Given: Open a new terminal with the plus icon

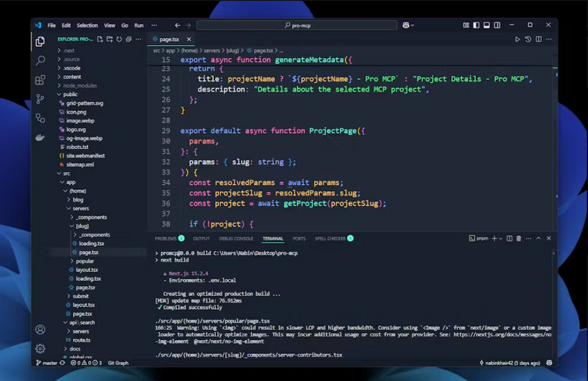Looking at the screenshot, I should [494, 238].
